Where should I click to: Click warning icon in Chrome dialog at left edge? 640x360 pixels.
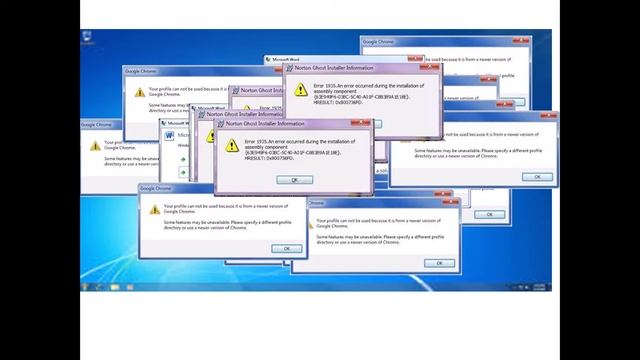[x=95, y=145]
